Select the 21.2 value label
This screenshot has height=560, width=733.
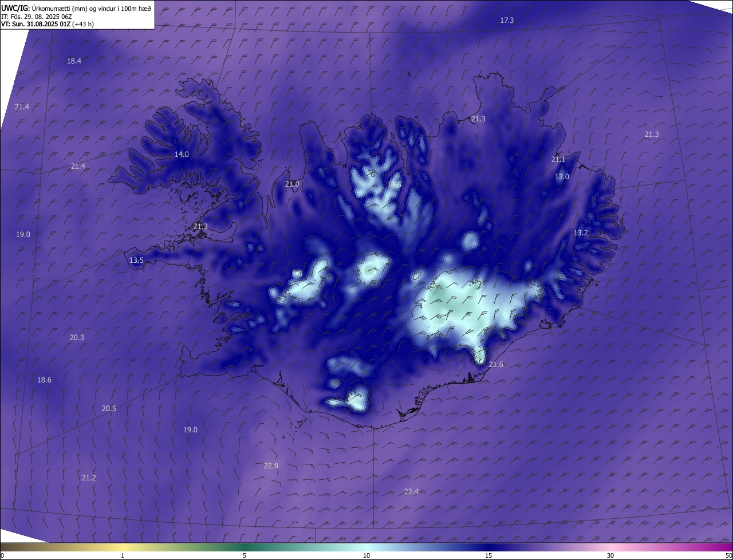point(89,478)
